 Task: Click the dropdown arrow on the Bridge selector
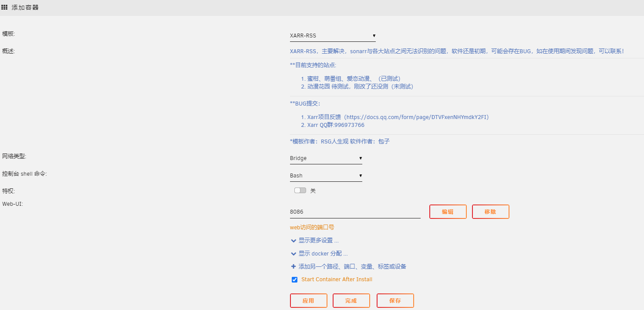[360, 158]
